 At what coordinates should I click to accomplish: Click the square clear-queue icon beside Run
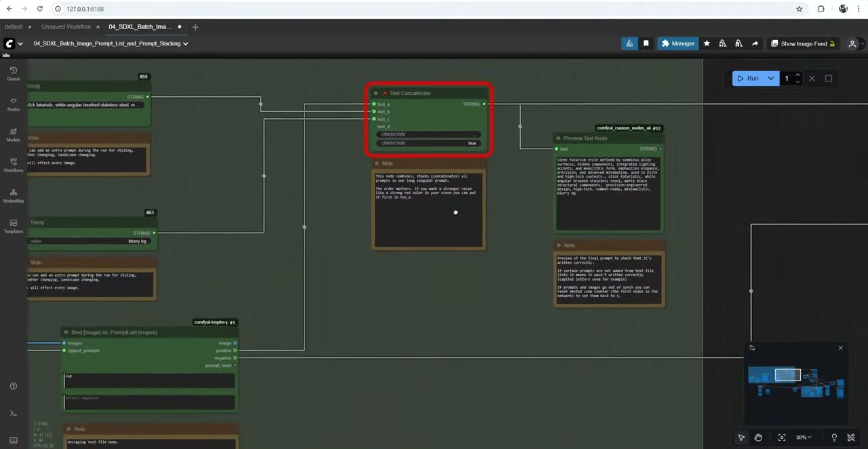[x=828, y=79]
